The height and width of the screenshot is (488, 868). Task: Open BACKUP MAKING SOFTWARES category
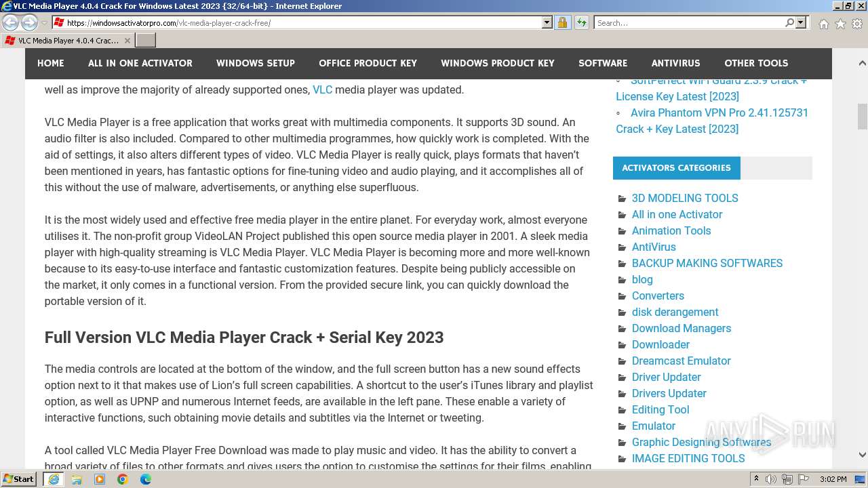(x=707, y=263)
